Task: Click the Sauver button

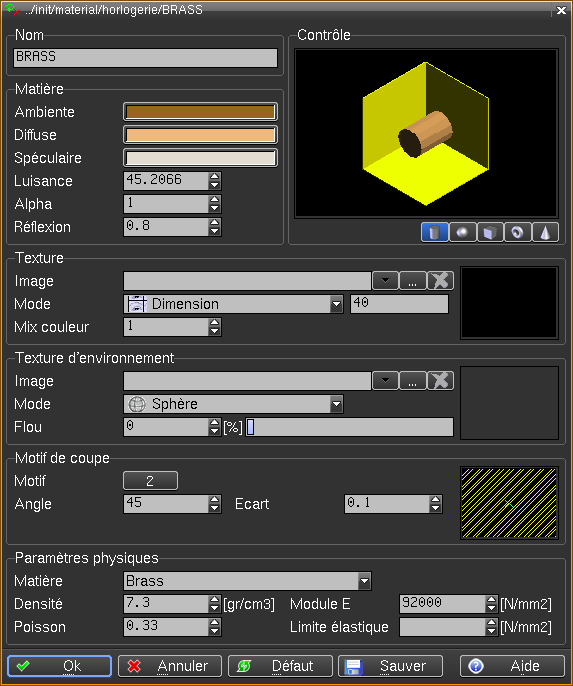Action: coord(390,666)
